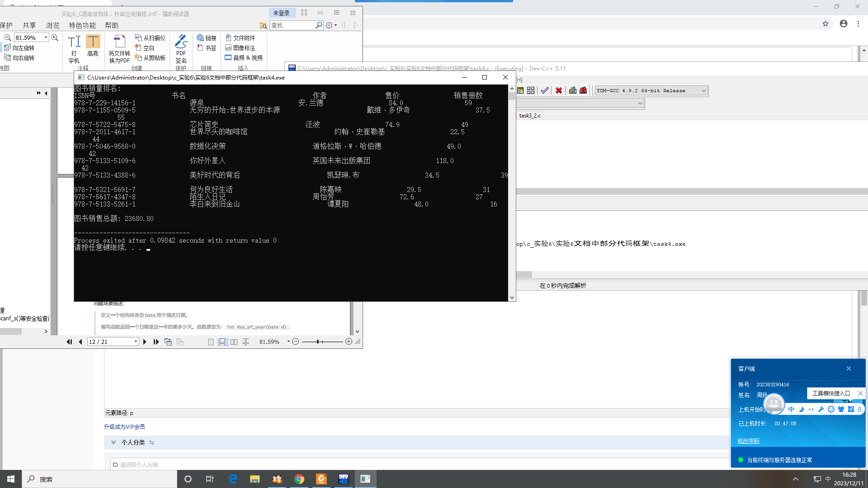This screenshot has height=488, width=868.
Task: Click the zoom slider in PDF status bar
Action: [319, 342]
